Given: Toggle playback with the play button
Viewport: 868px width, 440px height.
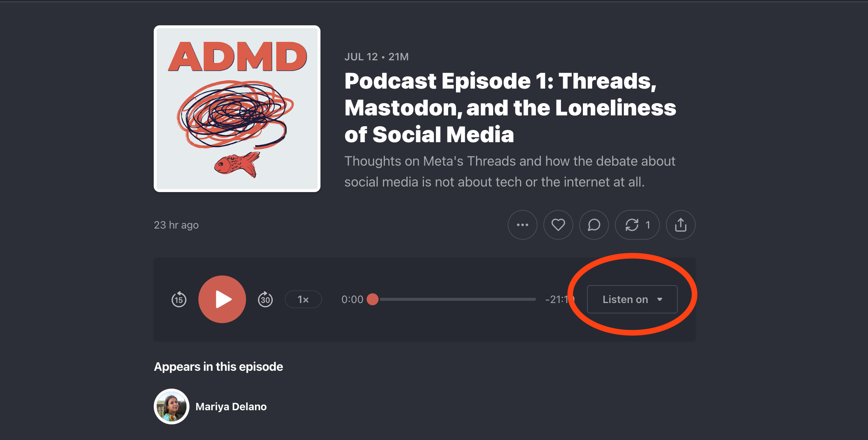Looking at the screenshot, I should tap(222, 299).
